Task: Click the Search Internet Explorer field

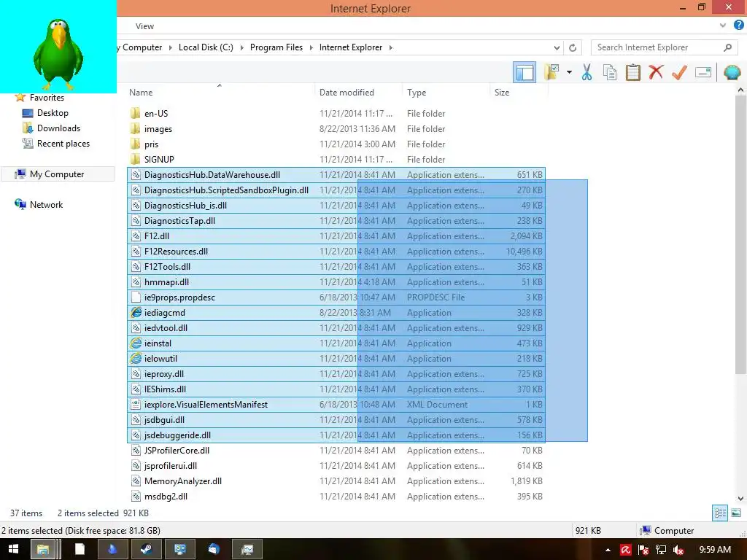Action: (665, 47)
